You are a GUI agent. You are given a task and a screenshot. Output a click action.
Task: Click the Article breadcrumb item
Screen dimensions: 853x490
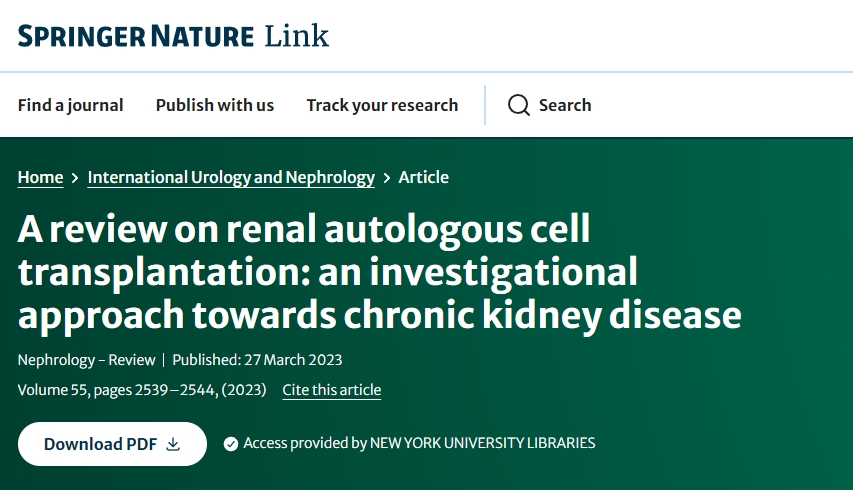coord(424,177)
